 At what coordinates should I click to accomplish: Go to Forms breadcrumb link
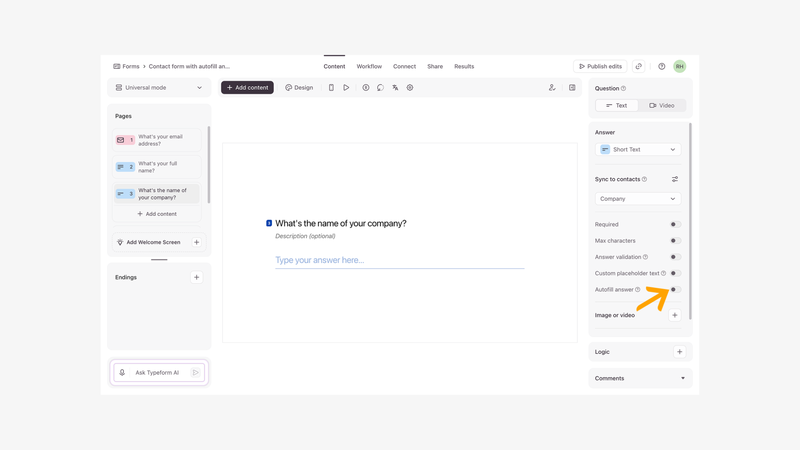click(x=131, y=66)
